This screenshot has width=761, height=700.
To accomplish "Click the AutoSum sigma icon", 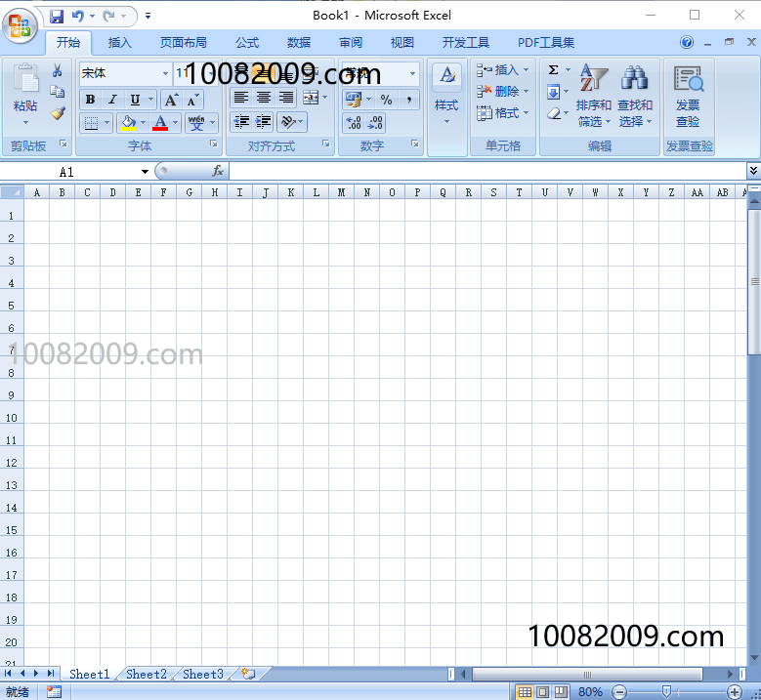I will pyautogui.click(x=553, y=70).
